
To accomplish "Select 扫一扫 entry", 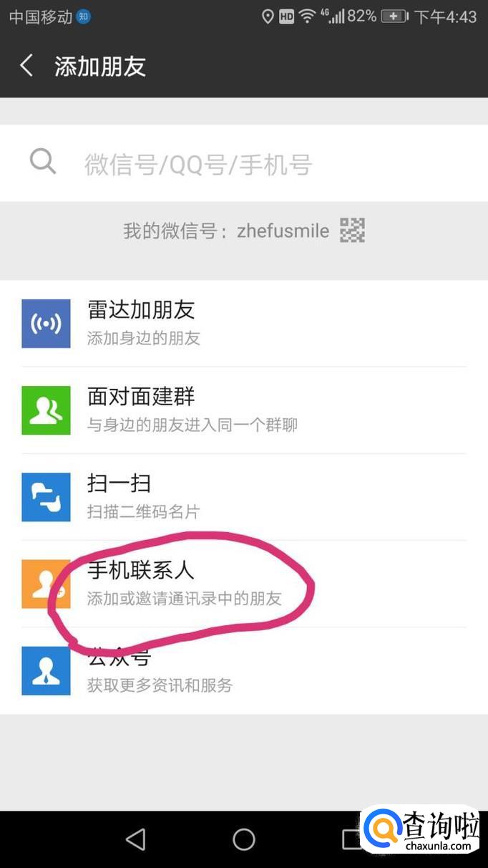I will [x=244, y=497].
